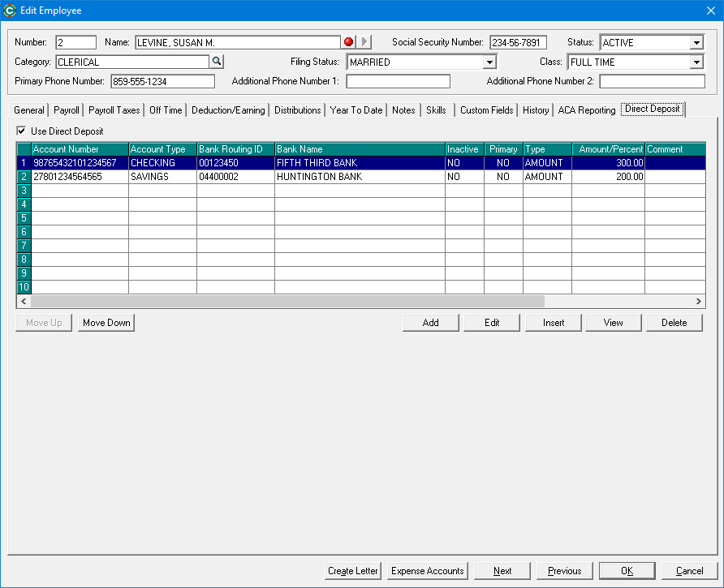Click the Social Security Number field

point(518,42)
